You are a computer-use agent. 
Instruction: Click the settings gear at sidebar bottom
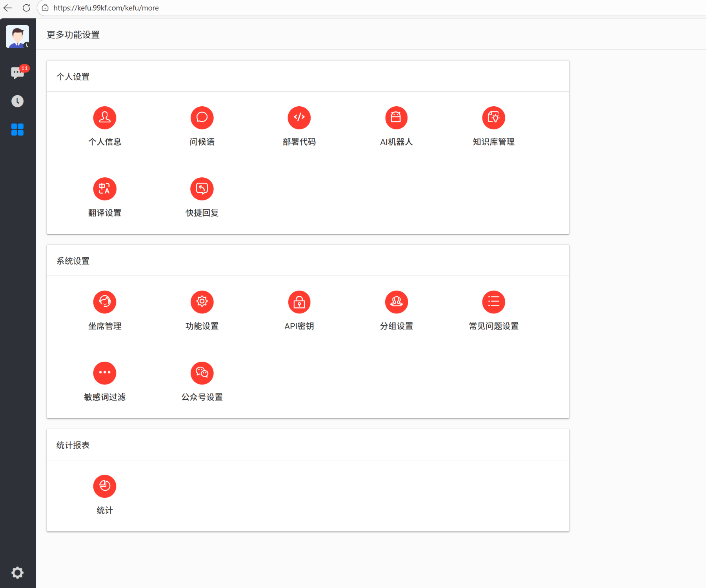(x=17, y=573)
